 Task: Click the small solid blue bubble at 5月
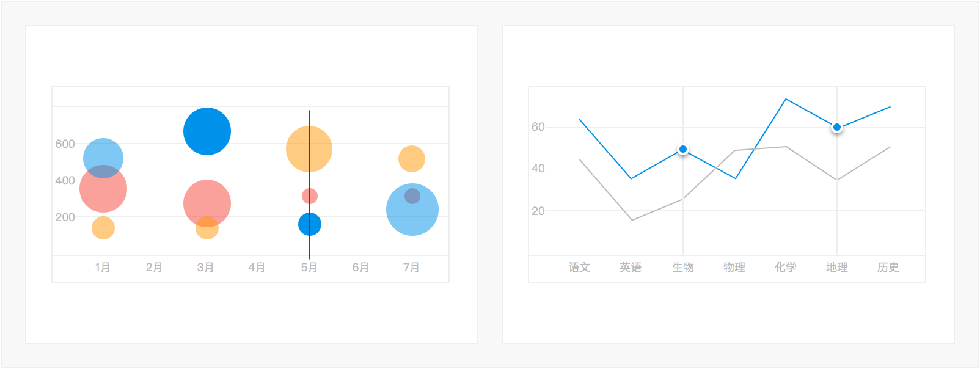pos(310,224)
